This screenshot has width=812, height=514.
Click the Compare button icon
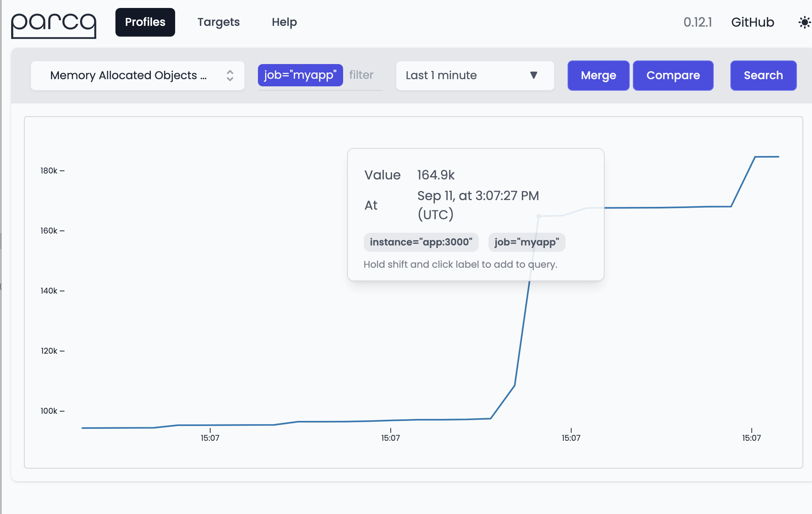(673, 75)
